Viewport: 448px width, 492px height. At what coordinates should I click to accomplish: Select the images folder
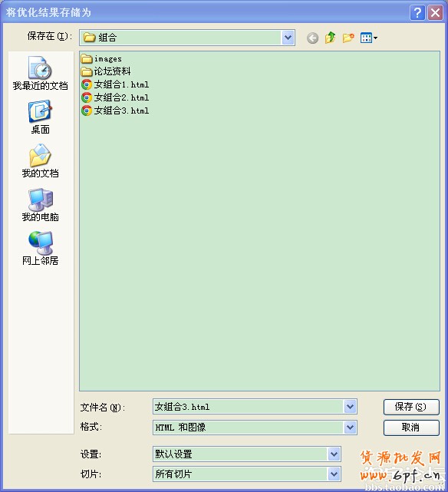101,58
